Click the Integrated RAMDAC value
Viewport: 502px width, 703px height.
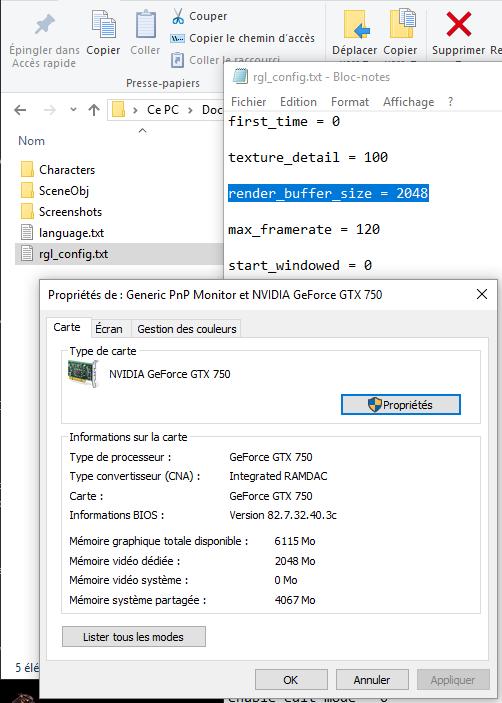click(278, 476)
